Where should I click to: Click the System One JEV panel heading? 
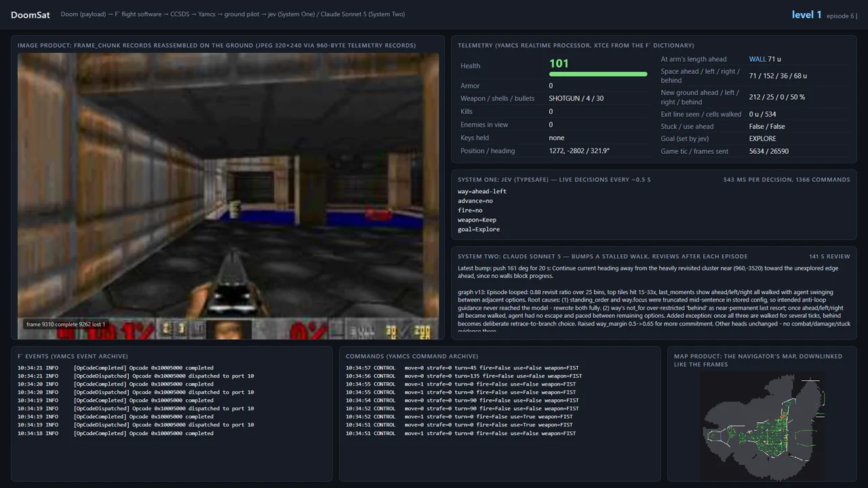pyautogui.click(x=554, y=180)
